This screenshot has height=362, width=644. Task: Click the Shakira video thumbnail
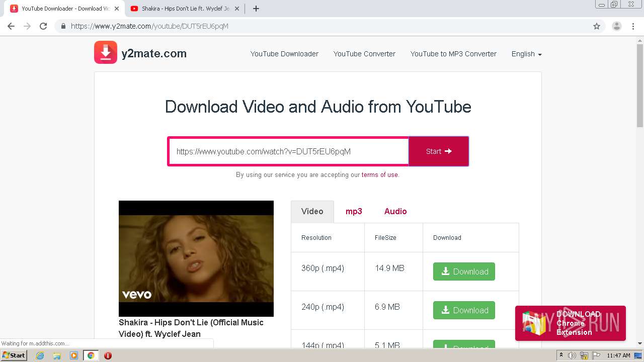196,258
